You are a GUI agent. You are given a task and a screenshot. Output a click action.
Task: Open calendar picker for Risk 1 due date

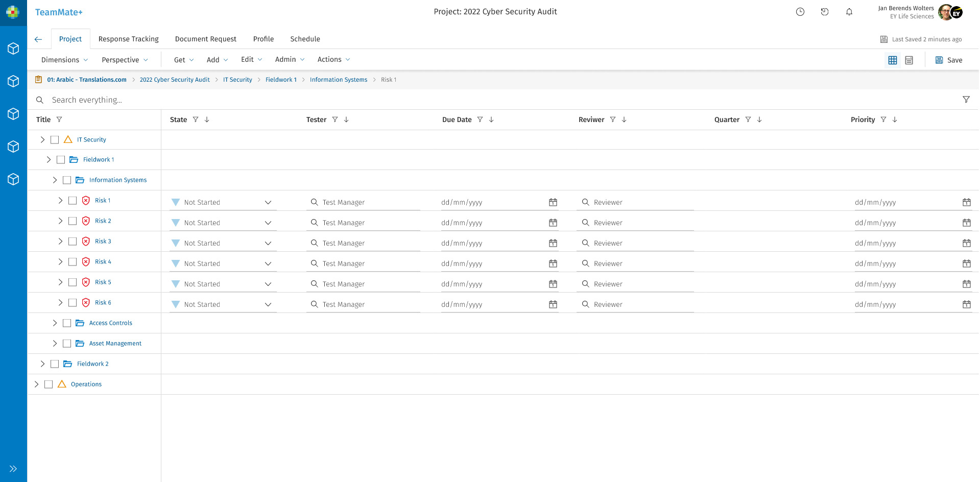553,202
